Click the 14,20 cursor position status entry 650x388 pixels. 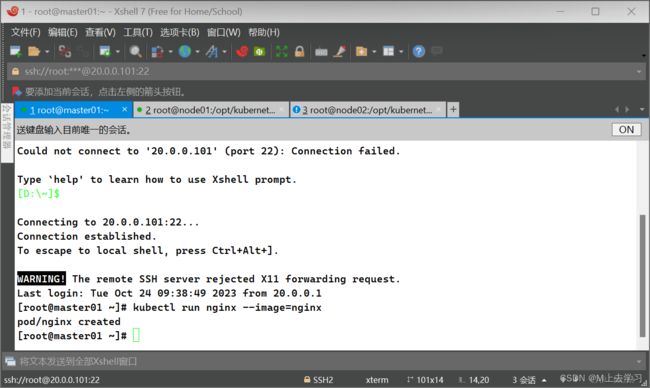(x=474, y=380)
